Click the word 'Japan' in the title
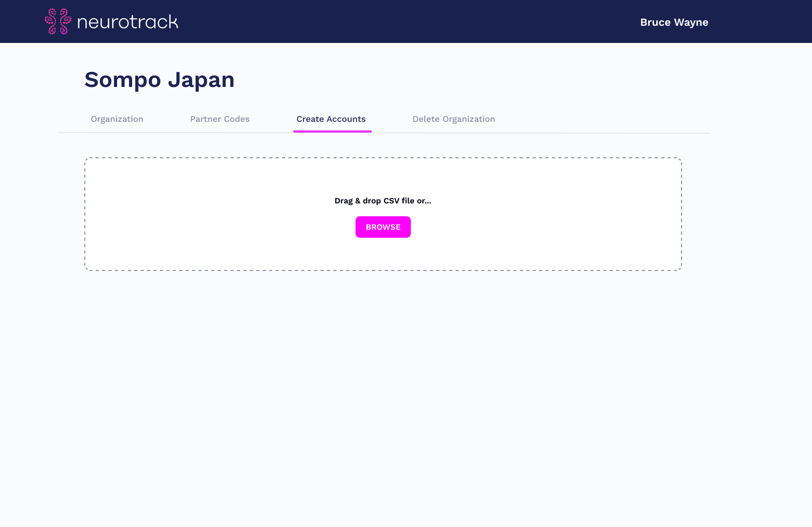Viewport: 812px width, 527px height. coord(201,80)
